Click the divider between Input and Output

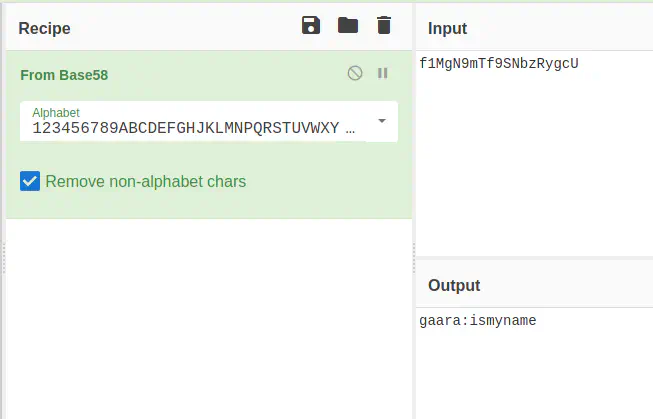click(x=534, y=259)
